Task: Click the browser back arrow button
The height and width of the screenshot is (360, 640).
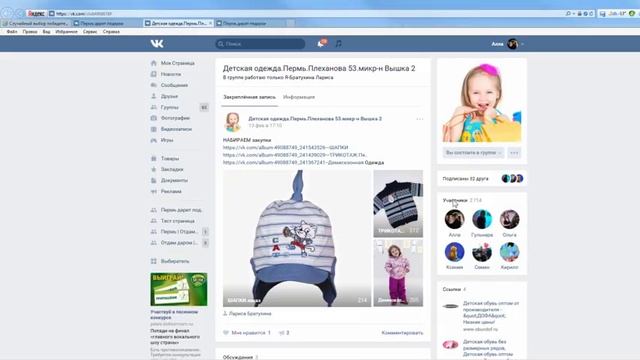Action: [7, 13]
